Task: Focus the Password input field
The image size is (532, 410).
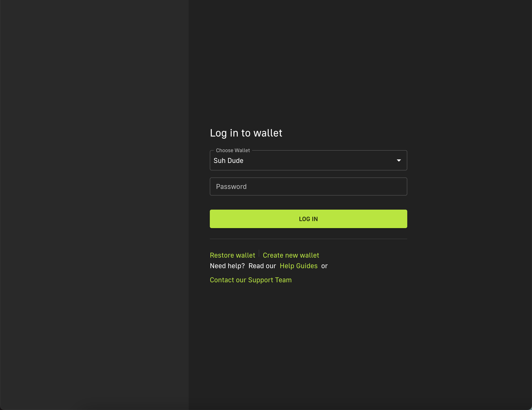Action: [x=308, y=186]
